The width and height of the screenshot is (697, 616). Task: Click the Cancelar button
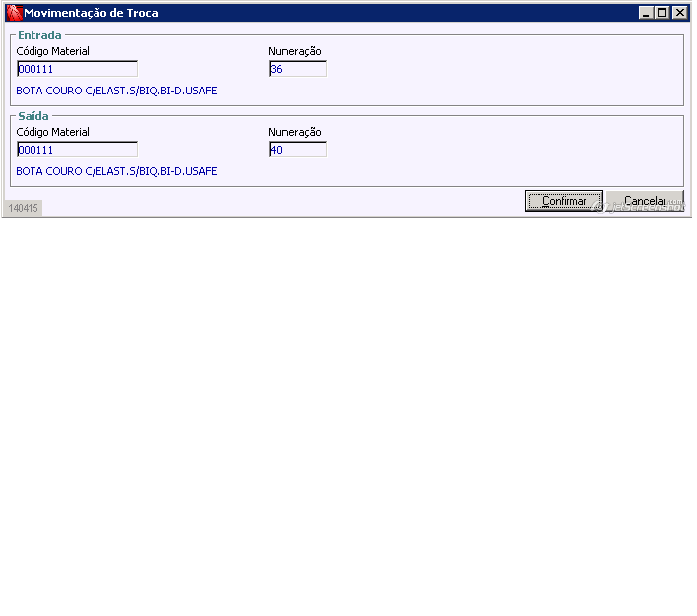[645, 201]
